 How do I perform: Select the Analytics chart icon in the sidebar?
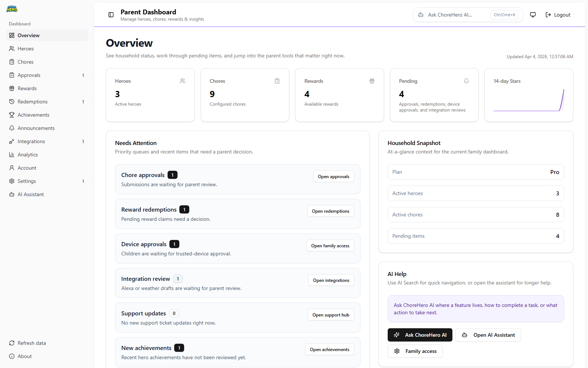tap(12, 154)
